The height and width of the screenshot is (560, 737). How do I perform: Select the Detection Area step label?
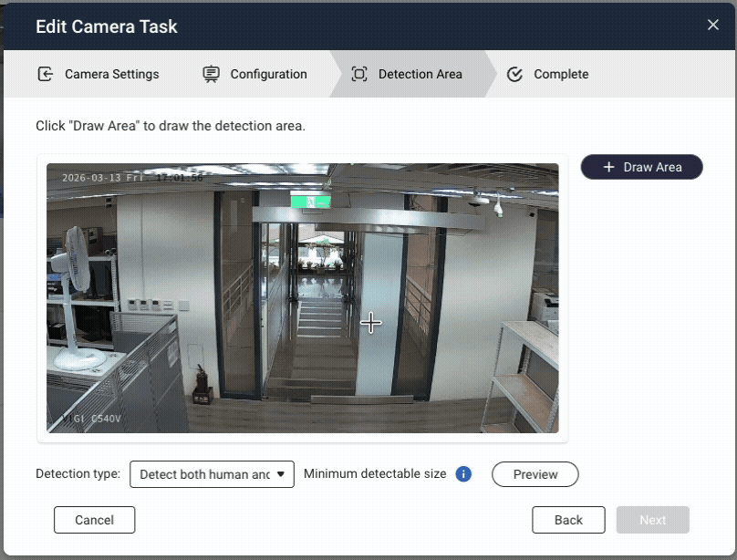point(420,74)
